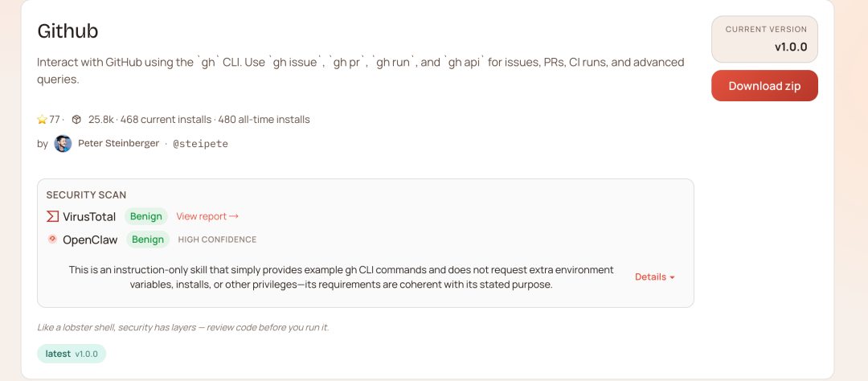Click the VirusTotal logo icon
The image size is (868, 381).
click(52, 216)
